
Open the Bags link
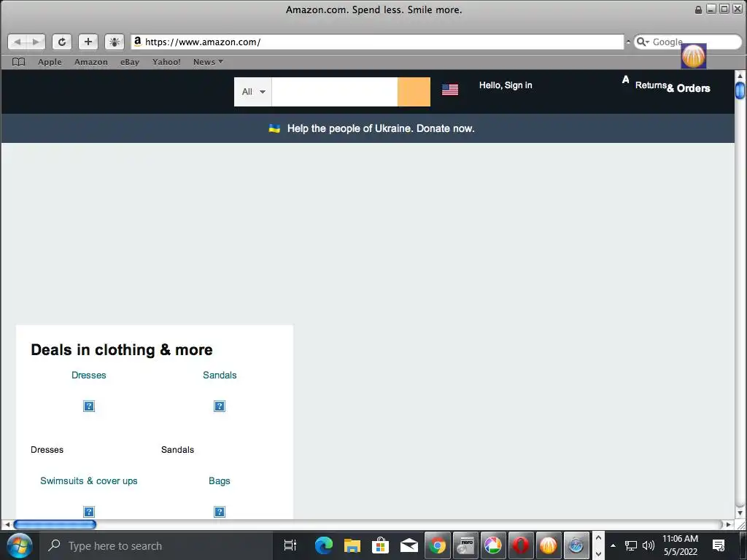point(219,481)
